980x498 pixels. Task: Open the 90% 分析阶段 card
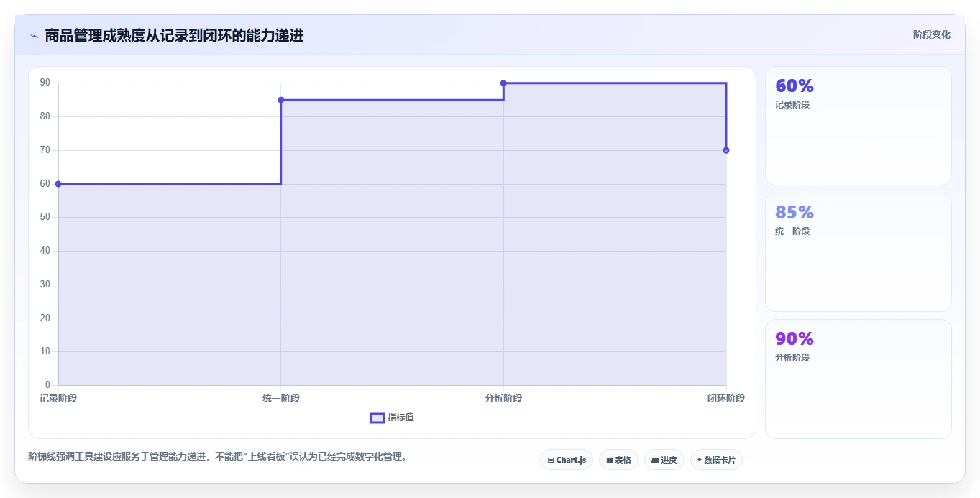coord(858,379)
